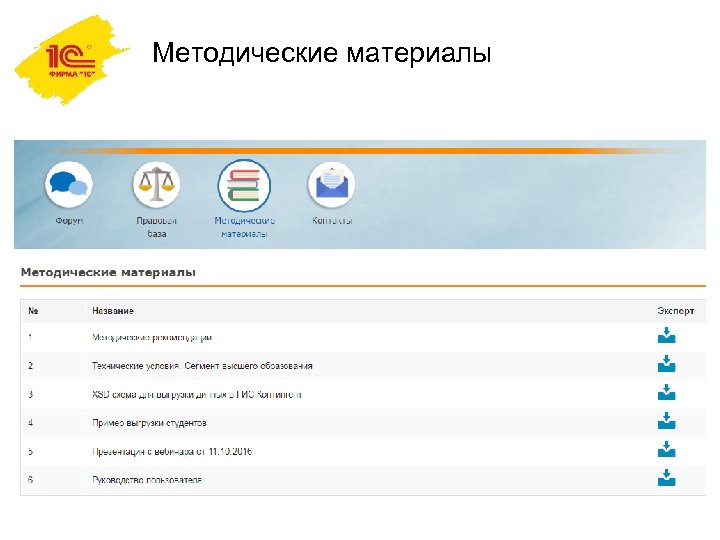The image size is (720, 540).
Task: Select row number 4 cell
Action: pos(30,423)
